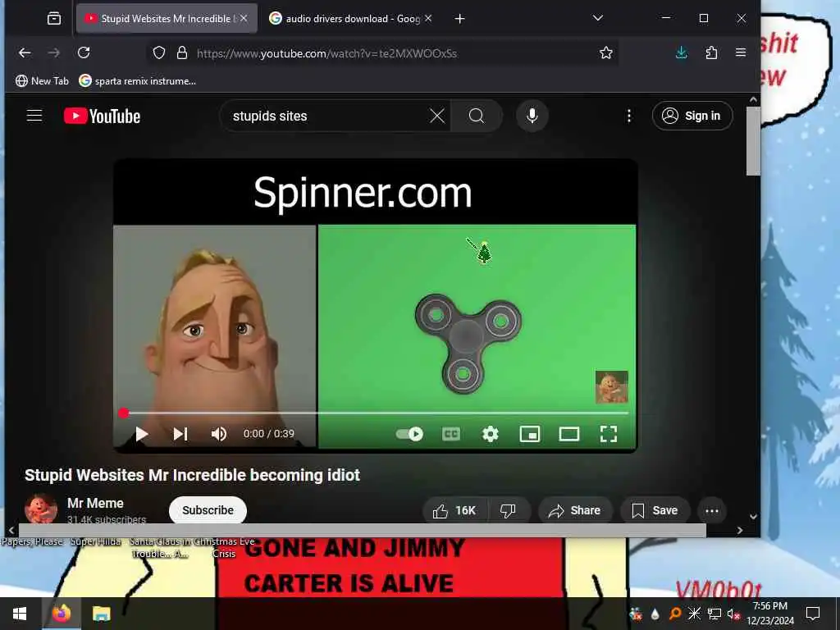This screenshot has width=840, height=630.
Task: Open the taskbar clock and date
Action: click(x=770, y=614)
